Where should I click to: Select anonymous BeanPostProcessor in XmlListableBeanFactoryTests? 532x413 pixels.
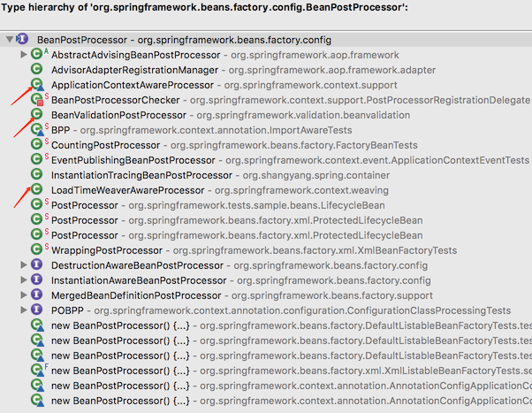[119, 371]
